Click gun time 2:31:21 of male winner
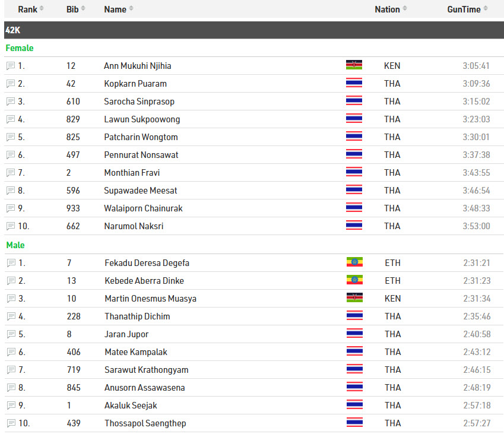This screenshot has width=504, height=434. pyautogui.click(x=477, y=263)
